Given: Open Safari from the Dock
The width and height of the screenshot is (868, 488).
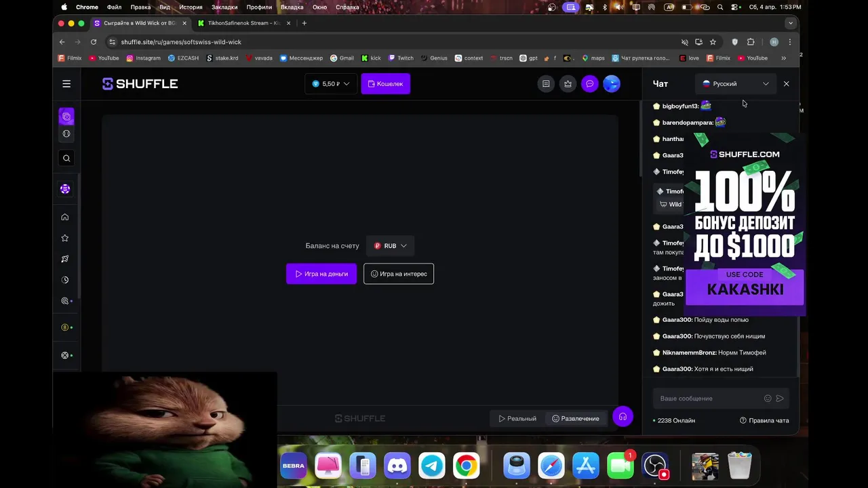Looking at the screenshot, I should (x=551, y=466).
